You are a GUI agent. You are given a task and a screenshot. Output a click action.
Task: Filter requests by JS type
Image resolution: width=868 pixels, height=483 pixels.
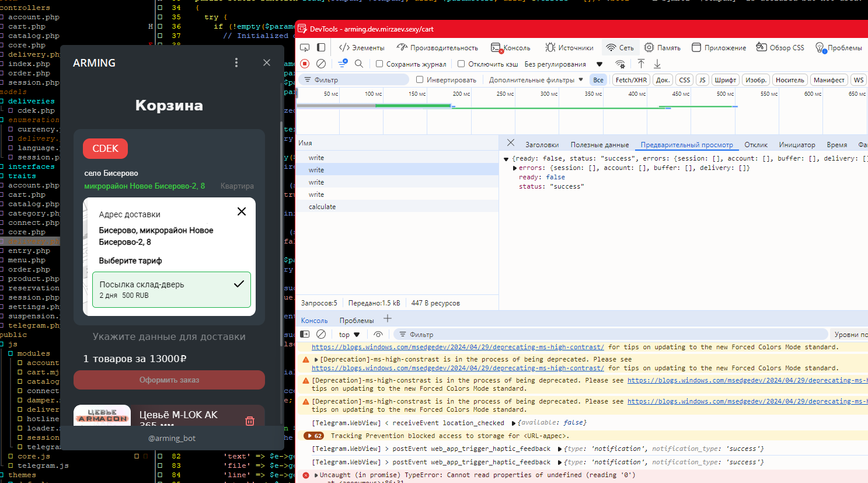(702, 80)
